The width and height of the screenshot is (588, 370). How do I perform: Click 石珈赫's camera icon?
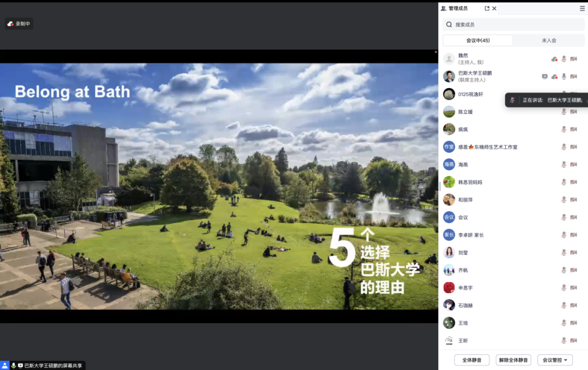point(573,305)
